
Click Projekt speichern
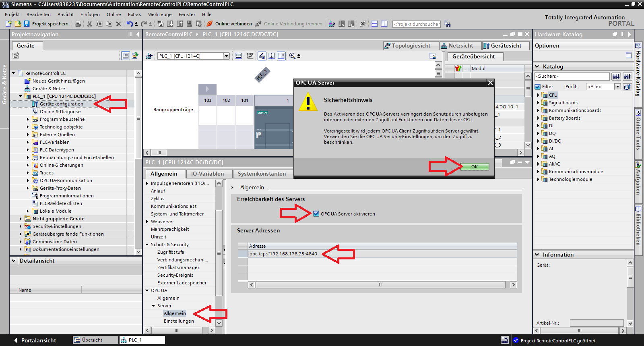coord(46,24)
